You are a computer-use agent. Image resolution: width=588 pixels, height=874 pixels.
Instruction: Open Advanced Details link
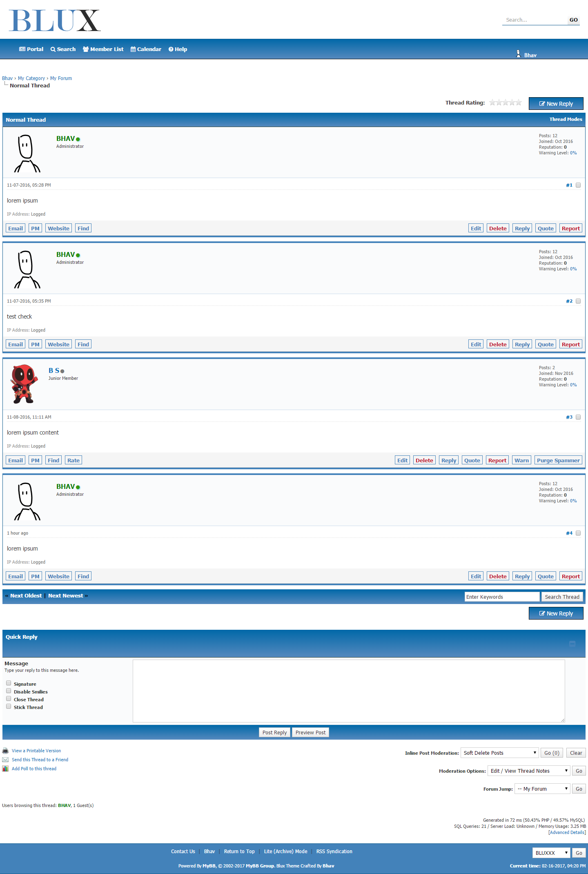click(567, 832)
